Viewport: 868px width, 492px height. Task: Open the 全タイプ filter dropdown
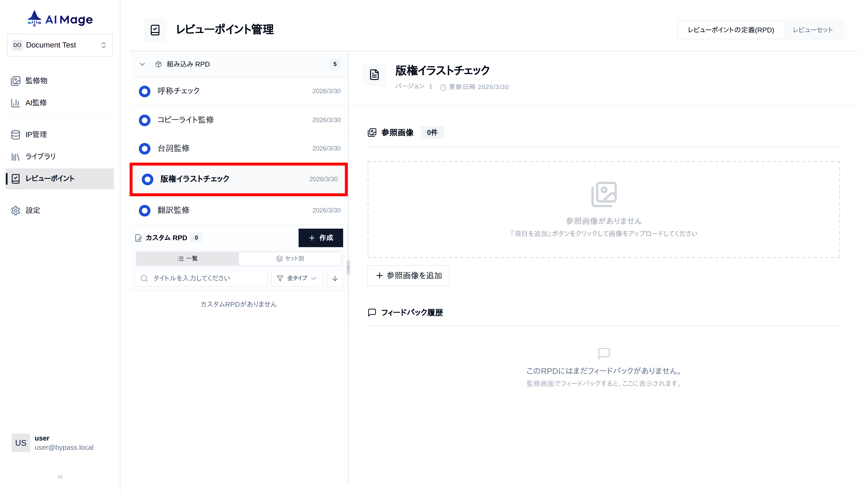click(x=297, y=278)
